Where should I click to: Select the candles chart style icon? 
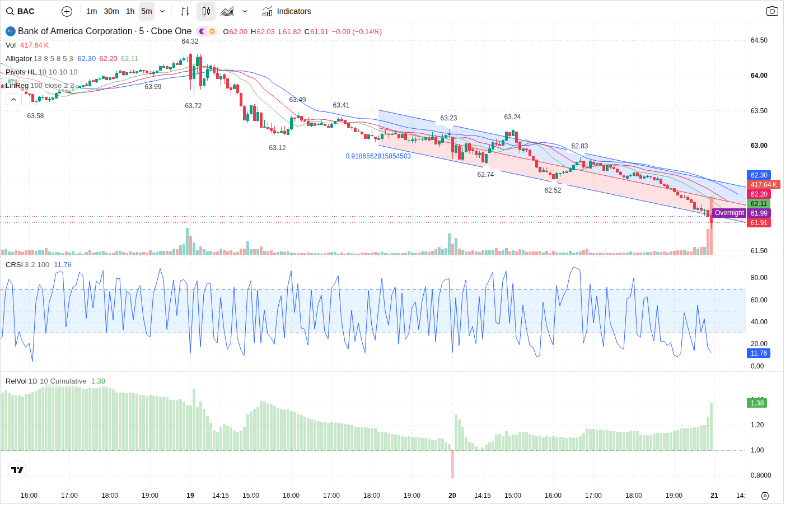(x=206, y=11)
